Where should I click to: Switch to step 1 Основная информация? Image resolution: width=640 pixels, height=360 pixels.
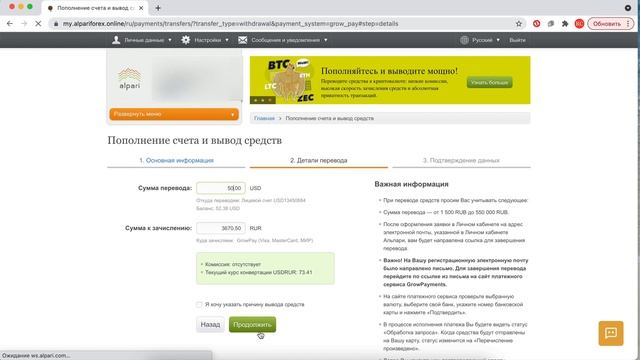point(176,160)
